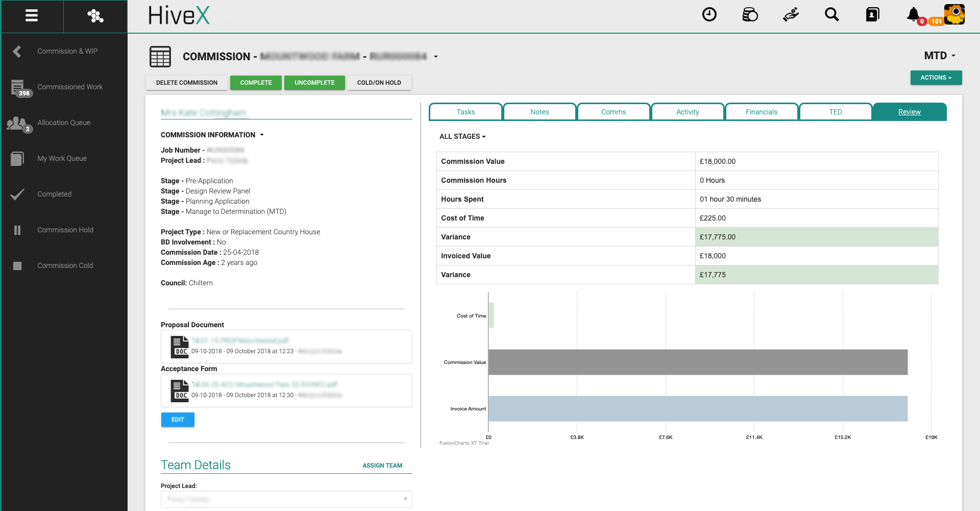Switch to the Tasks tab
Screen dimensions: 980x511
click(465, 112)
